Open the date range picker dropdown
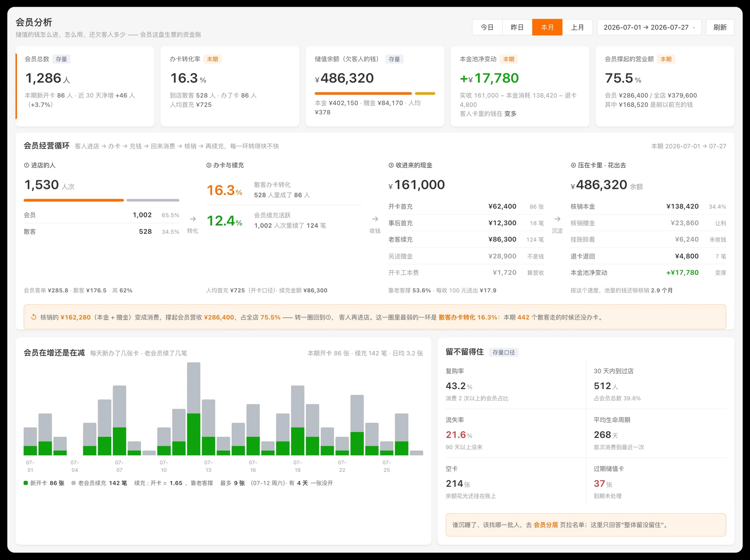The height and width of the screenshot is (560, 750). (x=649, y=27)
